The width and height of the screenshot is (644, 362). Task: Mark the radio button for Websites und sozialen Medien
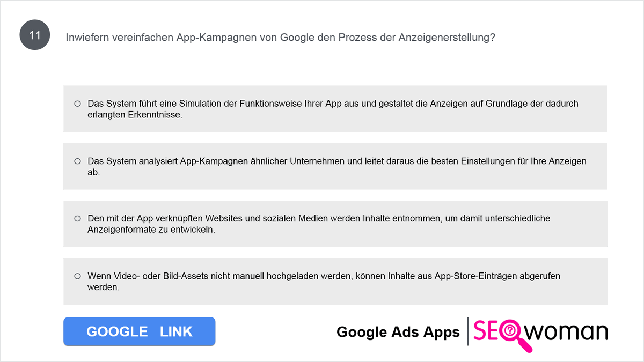point(77,219)
